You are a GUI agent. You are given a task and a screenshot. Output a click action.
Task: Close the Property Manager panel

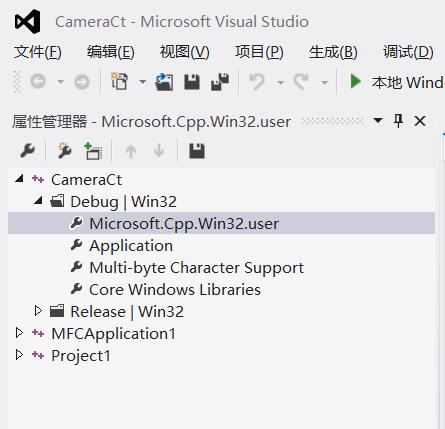420,121
